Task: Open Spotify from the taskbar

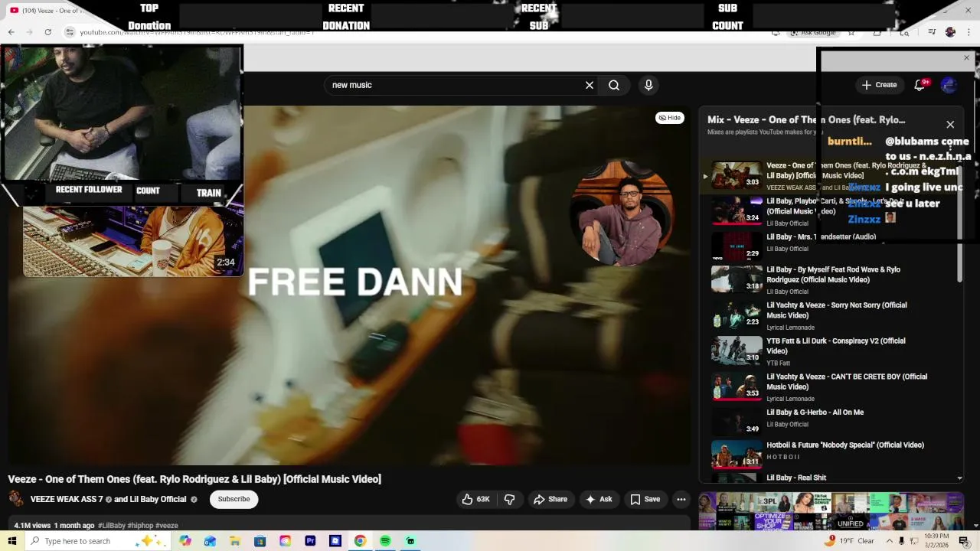Action: point(385,541)
